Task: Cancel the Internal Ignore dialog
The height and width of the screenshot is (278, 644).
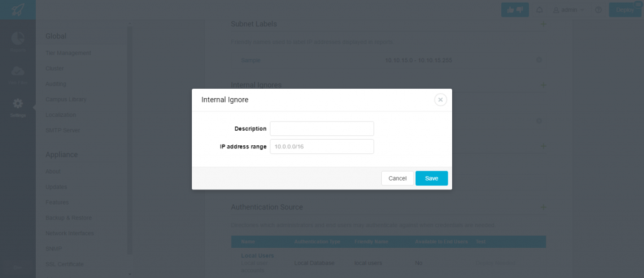Action: point(397,178)
